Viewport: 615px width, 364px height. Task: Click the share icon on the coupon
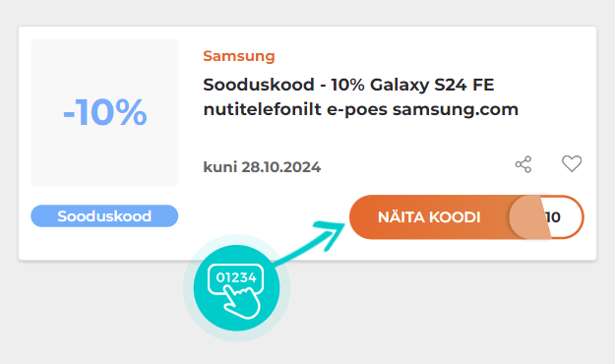pos(523,164)
